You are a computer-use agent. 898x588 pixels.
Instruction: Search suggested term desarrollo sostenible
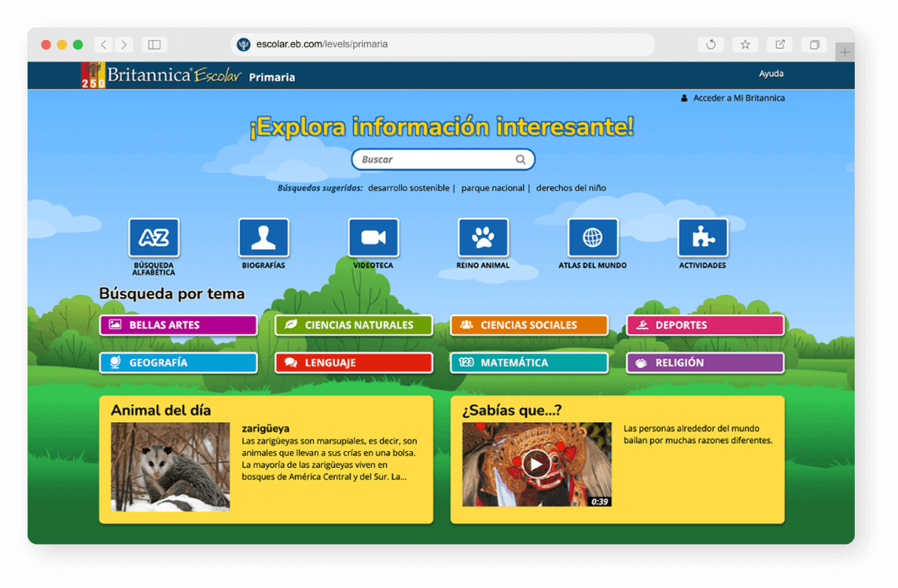(408, 188)
